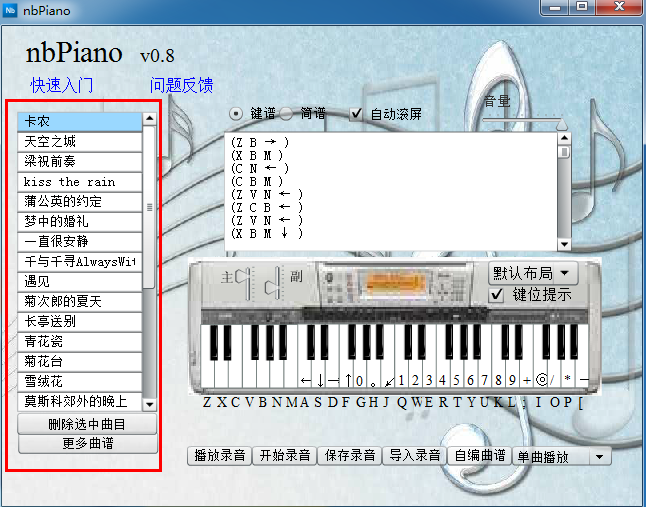Select the song 卡农 in the list

80,122
